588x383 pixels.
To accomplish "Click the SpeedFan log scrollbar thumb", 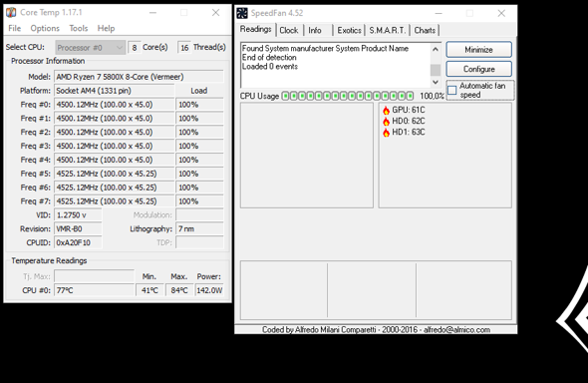I will pos(436,70).
